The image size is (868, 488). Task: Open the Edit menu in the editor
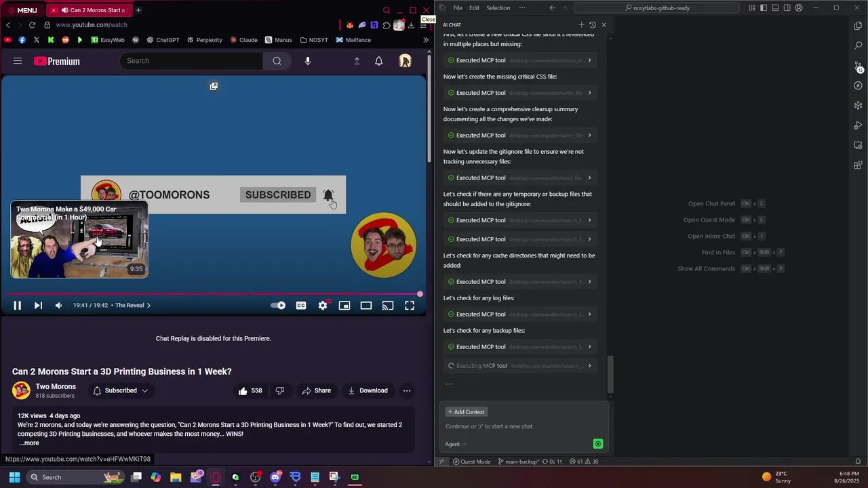(474, 8)
